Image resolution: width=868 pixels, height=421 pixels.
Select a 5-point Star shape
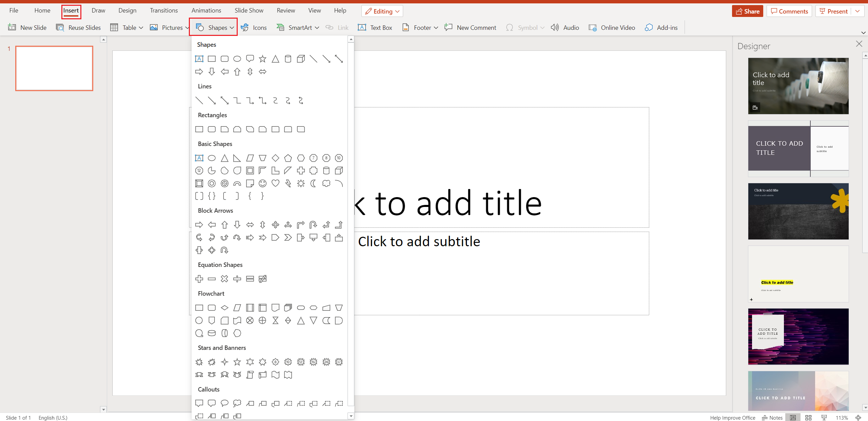(x=237, y=362)
